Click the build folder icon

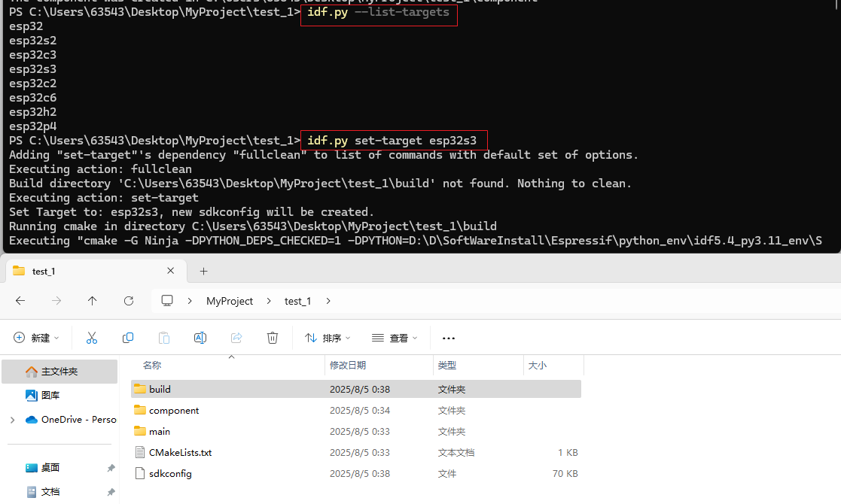140,389
